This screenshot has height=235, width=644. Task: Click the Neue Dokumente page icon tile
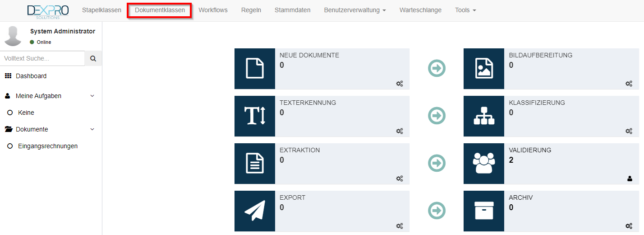tap(254, 69)
